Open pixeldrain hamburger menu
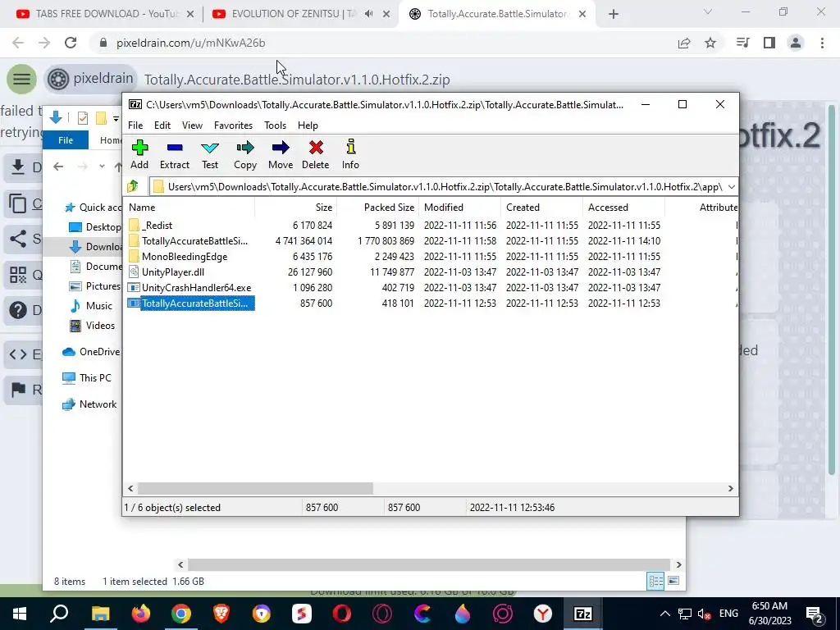Viewport: 840px width, 630px height. [21, 80]
